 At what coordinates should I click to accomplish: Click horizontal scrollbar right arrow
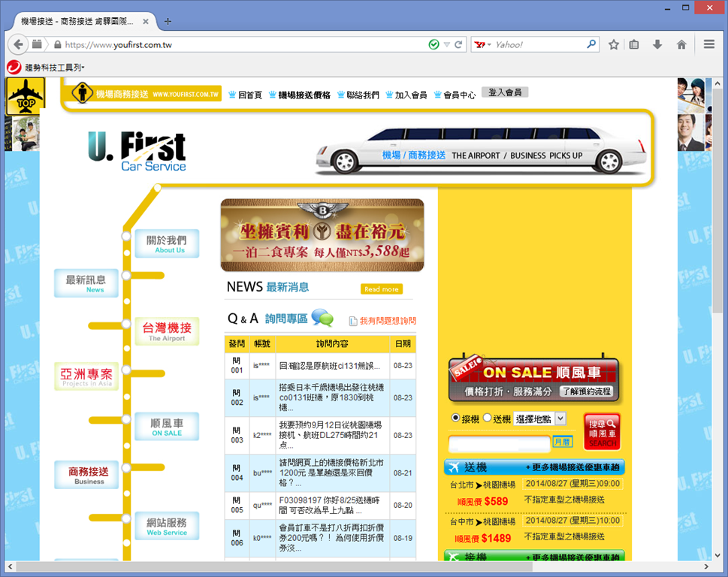706,566
